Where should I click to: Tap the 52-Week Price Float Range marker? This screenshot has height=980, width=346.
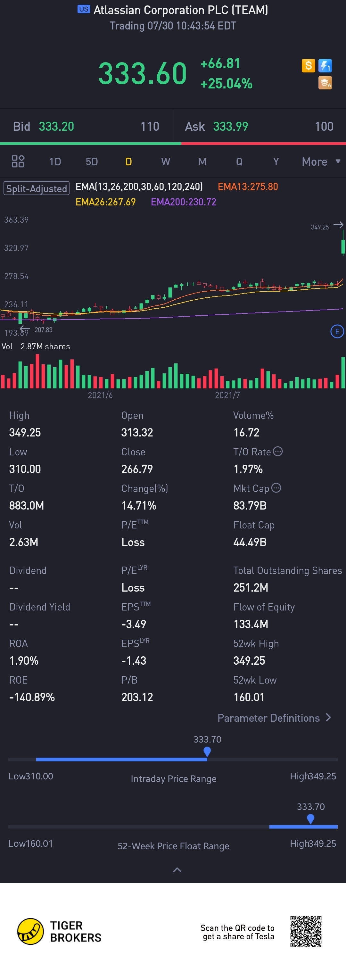(x=311, y=819)
